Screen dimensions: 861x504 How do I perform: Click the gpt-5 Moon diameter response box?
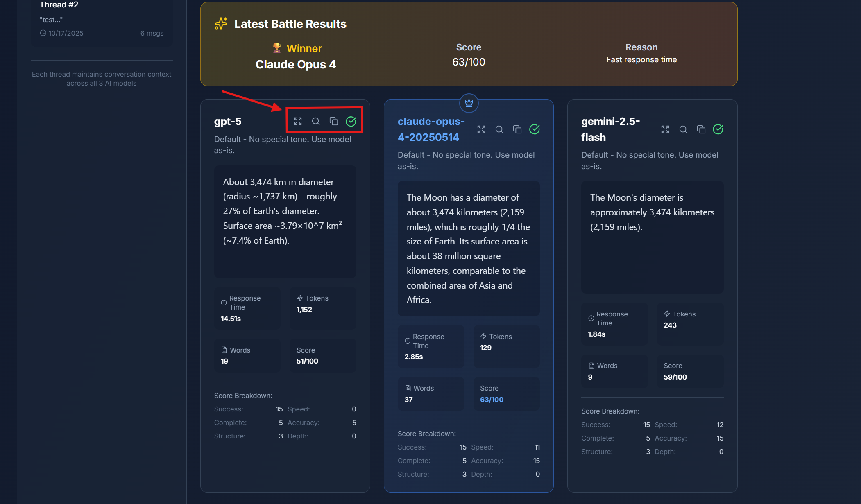pyautogui.click(x=285, y=221)
